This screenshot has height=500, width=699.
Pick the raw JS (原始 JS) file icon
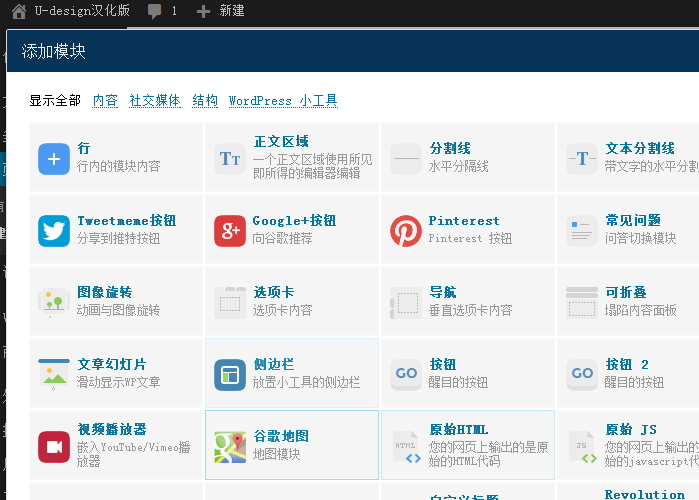tap(583, 447)
